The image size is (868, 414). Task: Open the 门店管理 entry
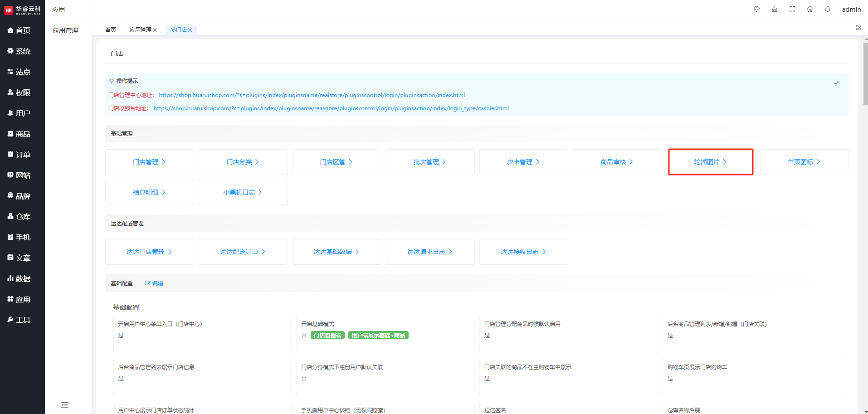tap(149, 162)
